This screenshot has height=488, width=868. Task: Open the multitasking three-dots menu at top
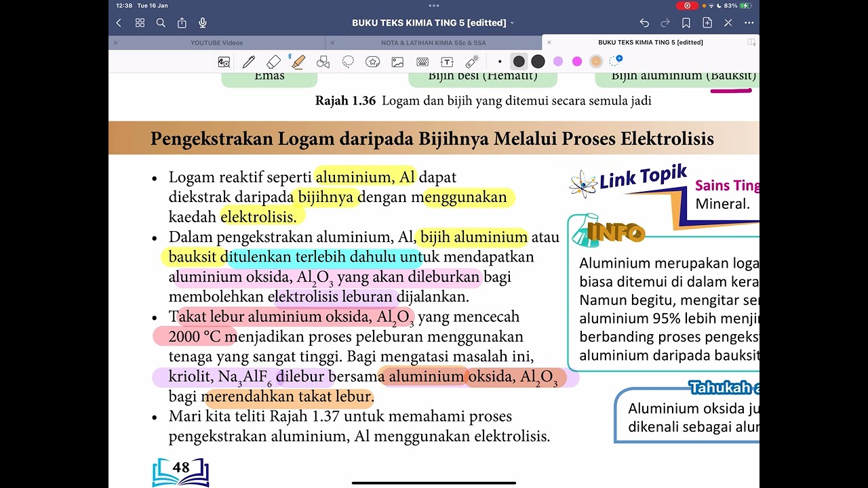click(434, 5)
